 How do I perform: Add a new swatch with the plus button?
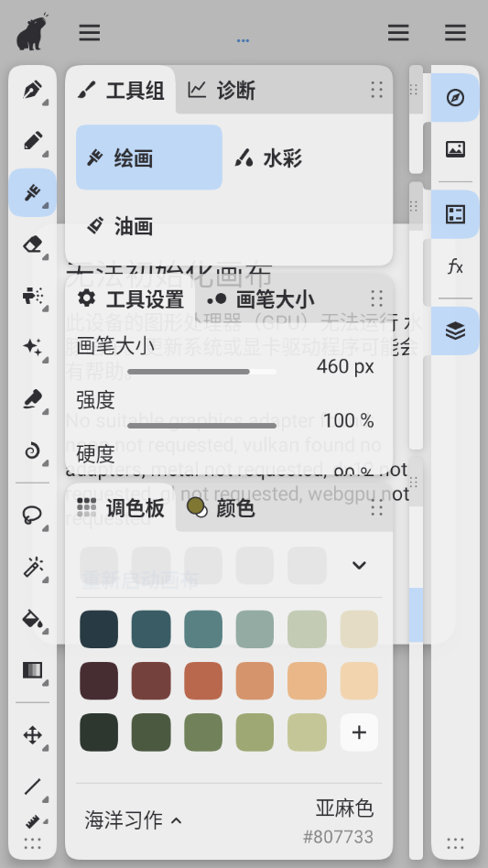[359, 732]
